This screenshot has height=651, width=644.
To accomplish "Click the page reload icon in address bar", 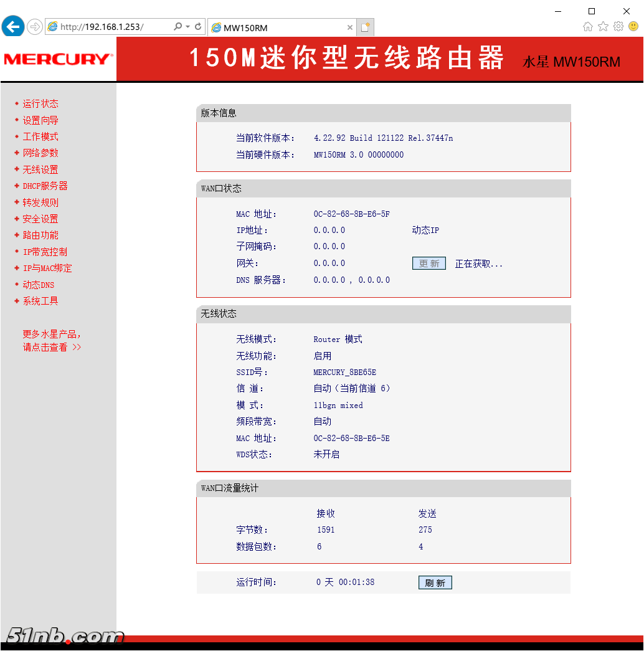I will point(198,27).
